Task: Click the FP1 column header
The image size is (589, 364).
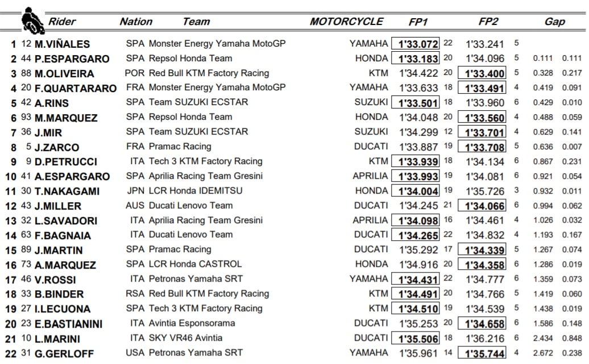Action: coord(418,22)
